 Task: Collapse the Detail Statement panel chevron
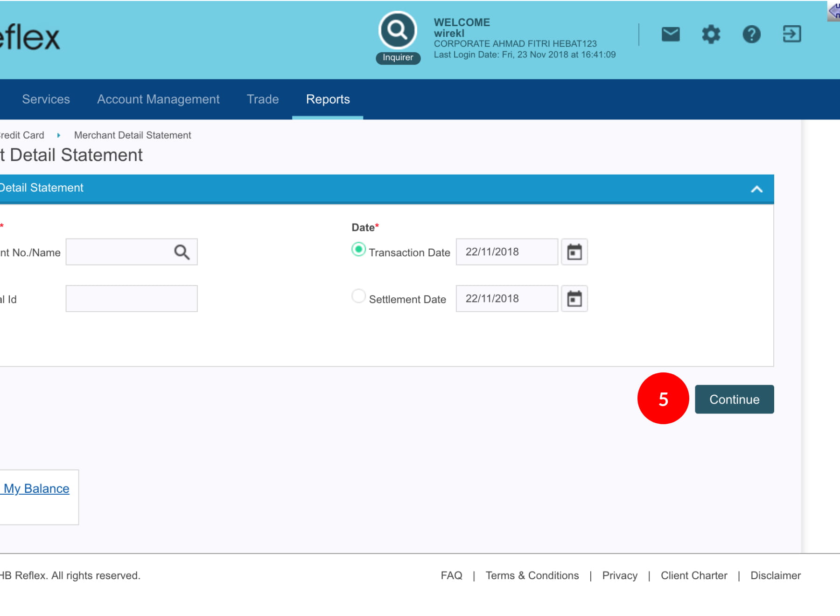click(756, 189)
